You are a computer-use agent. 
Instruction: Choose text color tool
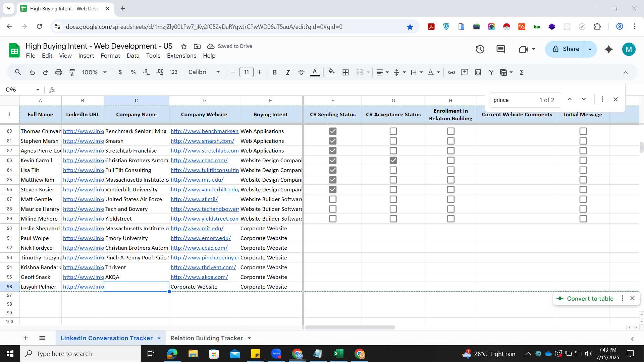315,72
